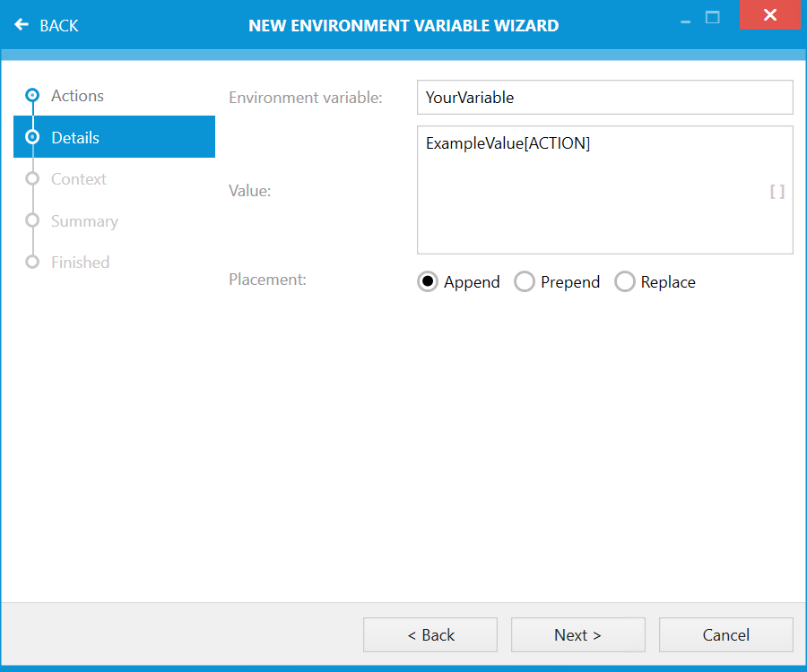Viewport: 807px width, 672px height.
Task: Click the Context step indicator circle
Action: (32, 178)
